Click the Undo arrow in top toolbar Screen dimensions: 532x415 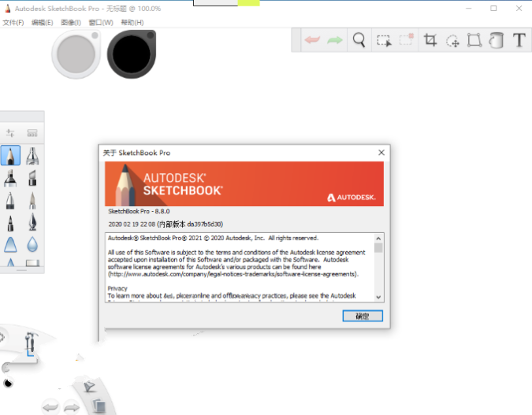click(x=312, y=40)
